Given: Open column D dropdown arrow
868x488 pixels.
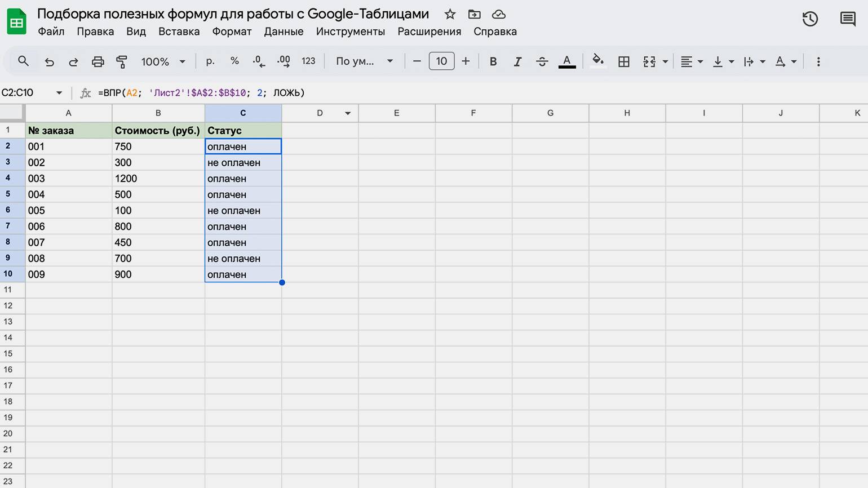Looking at the screenshot, I should 348,113.
